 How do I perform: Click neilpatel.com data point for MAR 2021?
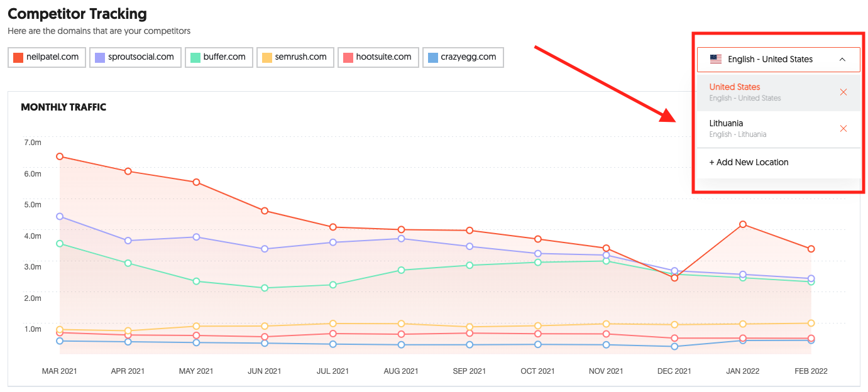[60, 156]
